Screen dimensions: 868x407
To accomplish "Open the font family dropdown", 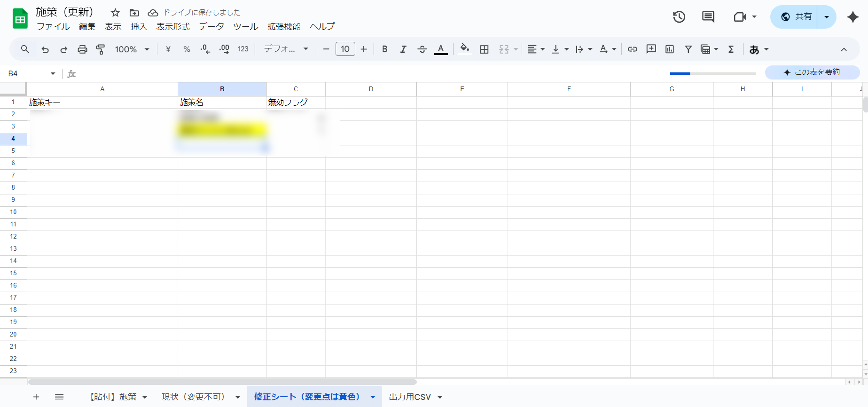I will [x=285, y=49].
